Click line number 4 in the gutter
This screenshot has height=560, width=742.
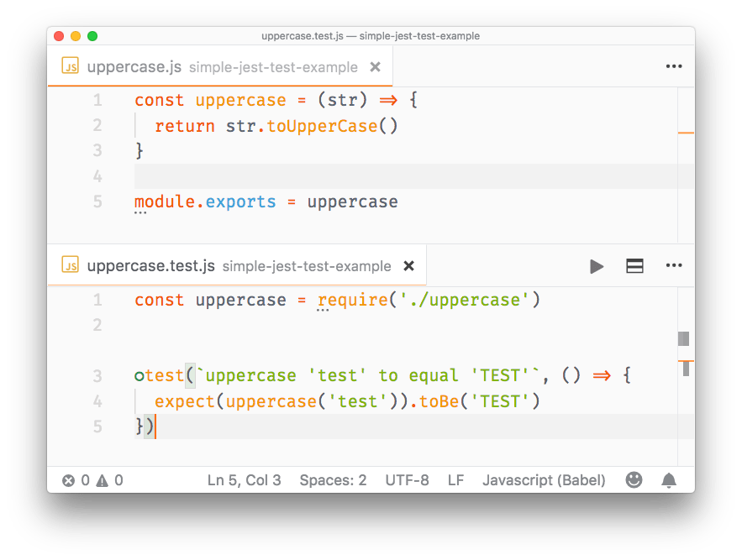97,175
